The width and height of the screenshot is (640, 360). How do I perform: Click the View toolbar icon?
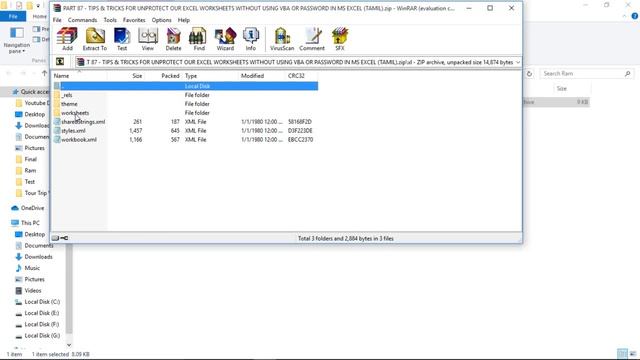click(148, 39)
